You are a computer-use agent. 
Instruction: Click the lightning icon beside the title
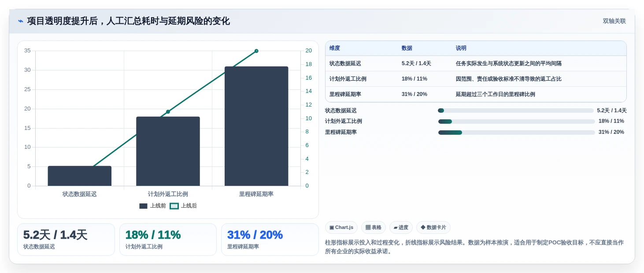(x=21, y=21)
